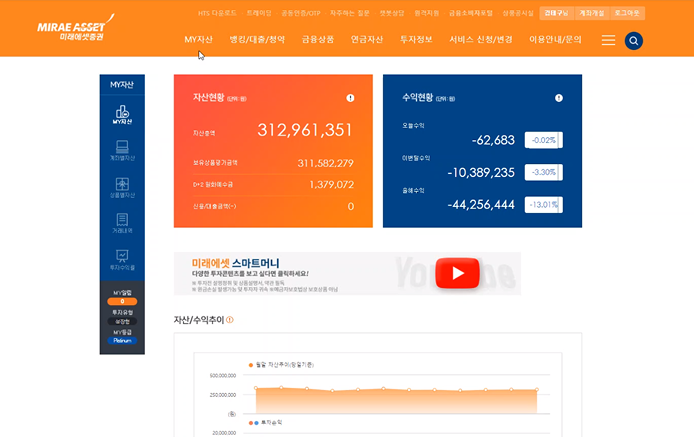Click the 로그아웃 button

pyautogui.click(x=627, y=13)
